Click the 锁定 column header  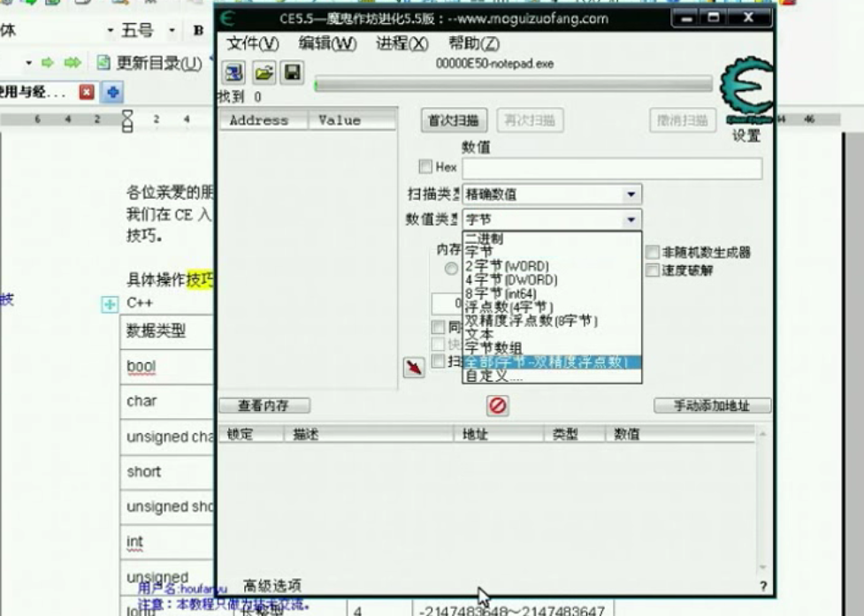tap(252, 434)
